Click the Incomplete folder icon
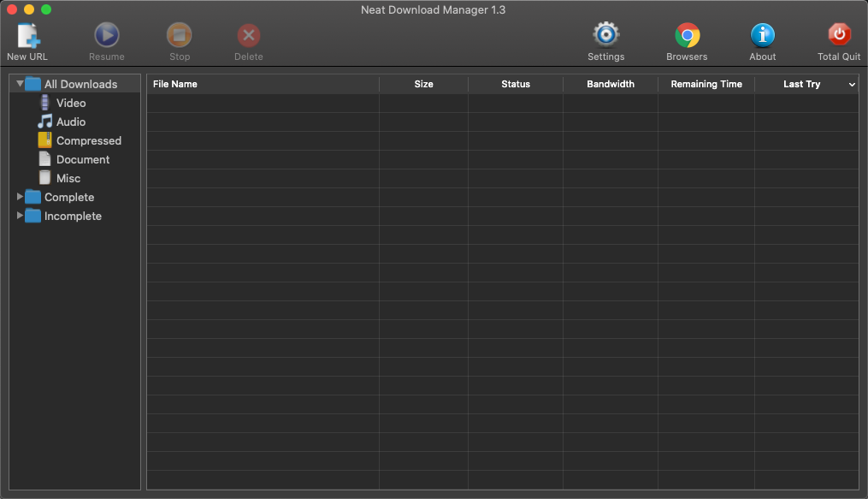The height and width of the screenshot is (499, 868). click(x=32, y=216)
